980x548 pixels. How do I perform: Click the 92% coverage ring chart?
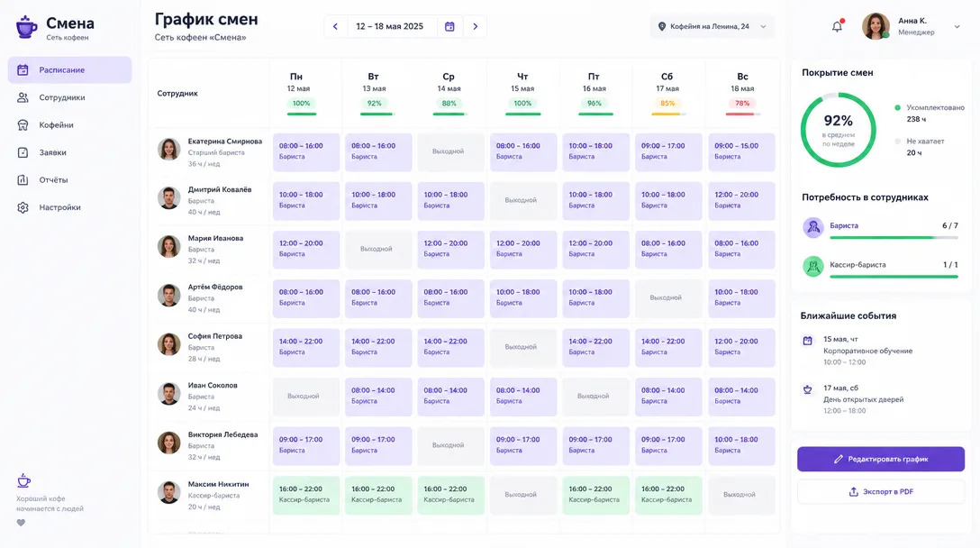pyautogui.click(x=838, y=130)
